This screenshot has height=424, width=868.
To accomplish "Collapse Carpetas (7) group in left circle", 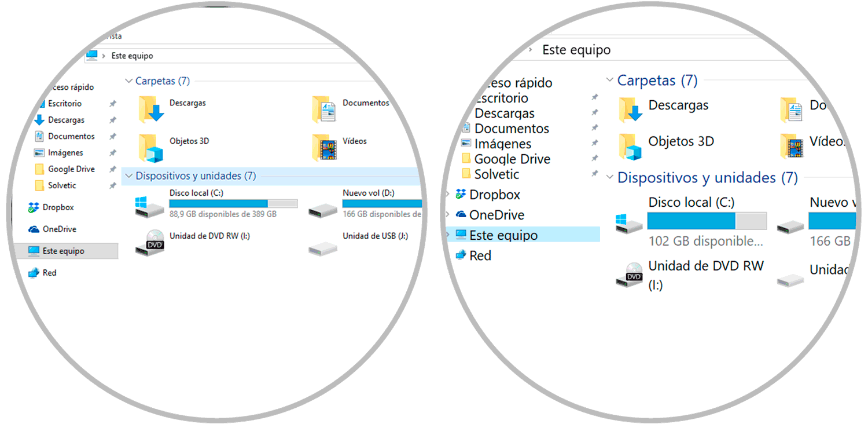I will click(129, 81).
